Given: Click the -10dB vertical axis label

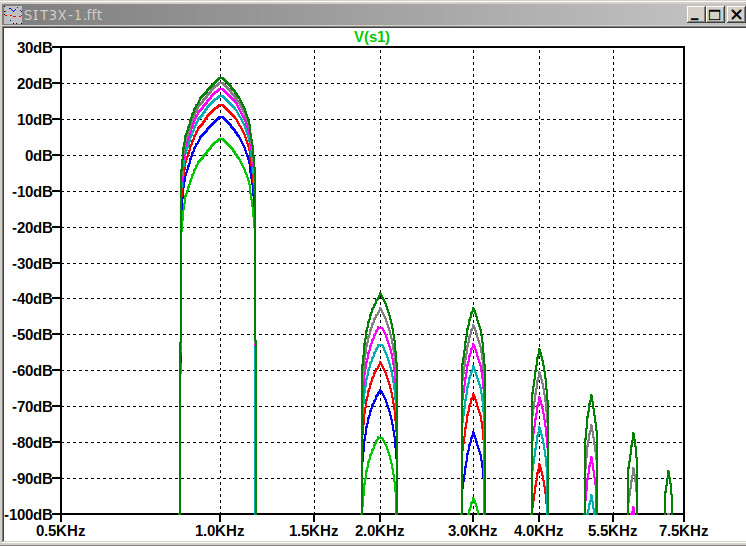Looking at the screenshot, I should coord(32,192).
